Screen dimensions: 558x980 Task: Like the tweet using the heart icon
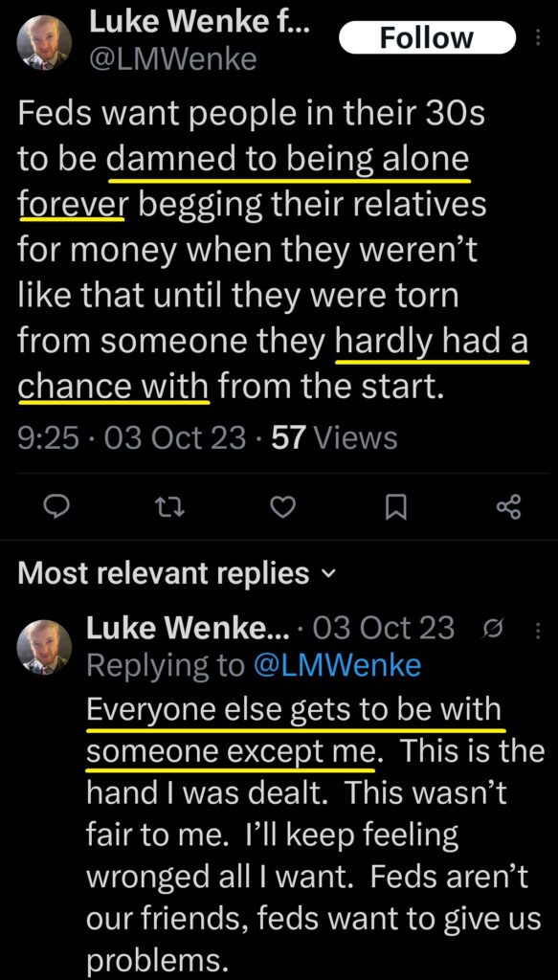click(x=282, y=507)
